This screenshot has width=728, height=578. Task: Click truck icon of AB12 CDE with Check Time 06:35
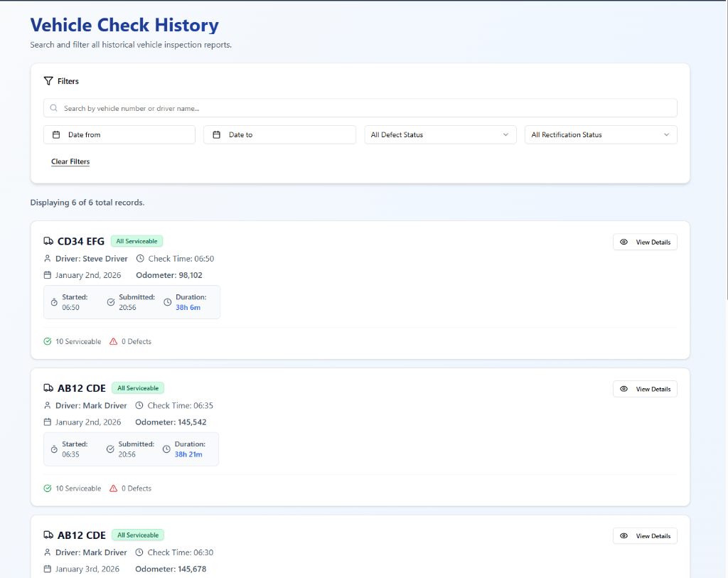coord(48,387)
